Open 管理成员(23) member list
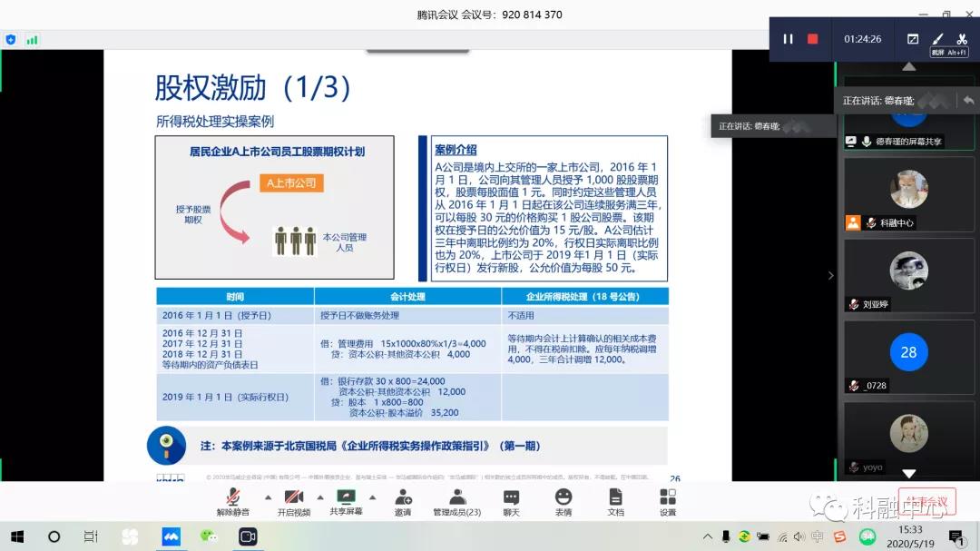 [456, 501]
